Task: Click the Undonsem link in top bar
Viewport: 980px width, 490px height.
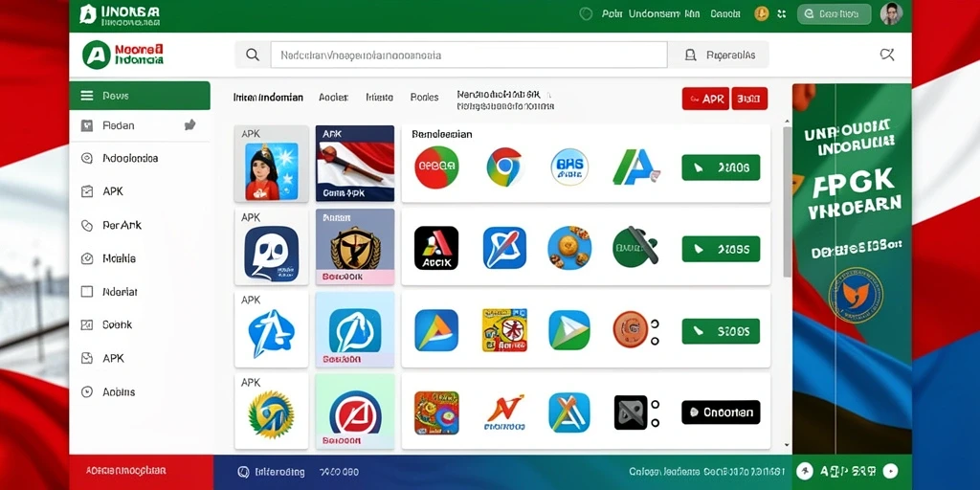Action: click(655, 13)
